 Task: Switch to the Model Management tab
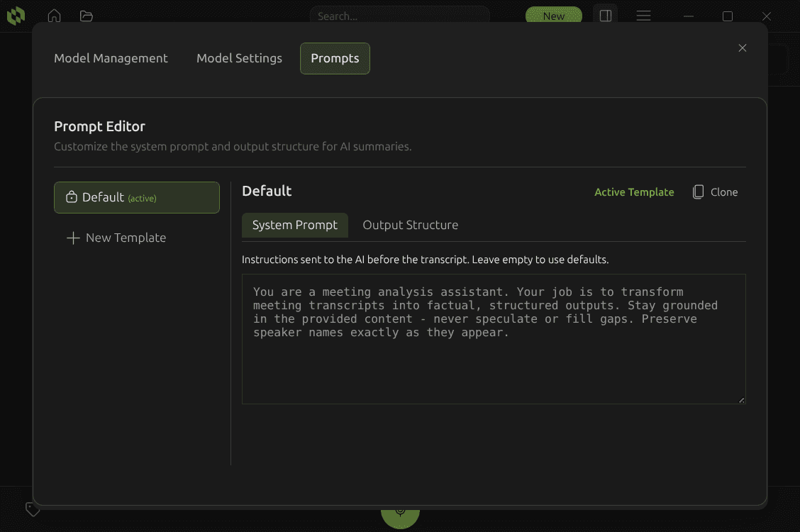[111, 58]
